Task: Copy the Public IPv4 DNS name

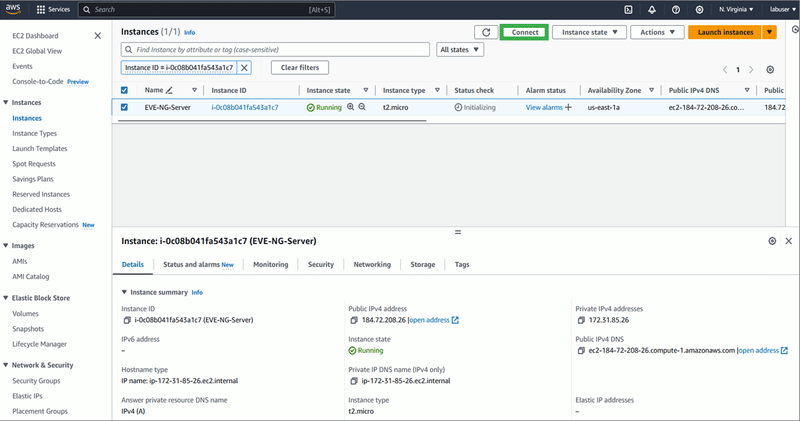Action: pos(581,351)
